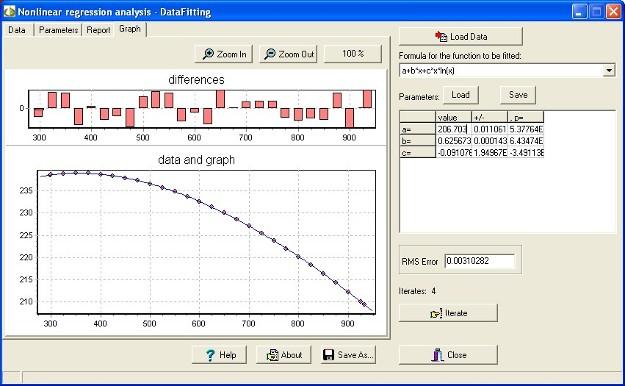Open the About dialog
Screen dimensions: 625x386
(283, 354)
